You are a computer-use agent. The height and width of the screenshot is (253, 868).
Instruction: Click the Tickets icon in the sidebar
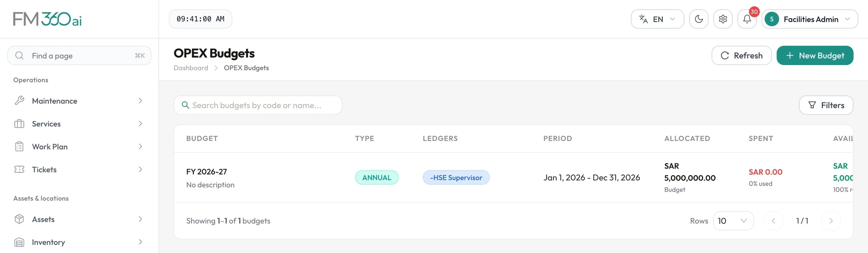coord(19,169)
